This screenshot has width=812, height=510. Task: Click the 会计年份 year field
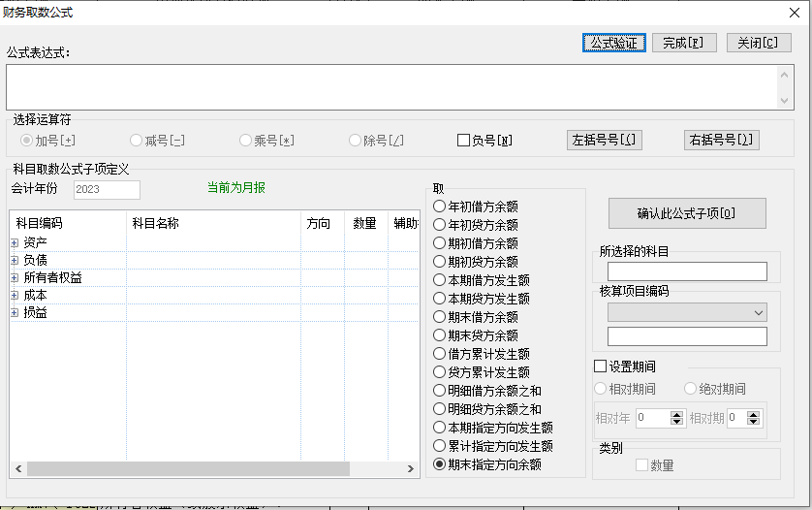point(107,190)
